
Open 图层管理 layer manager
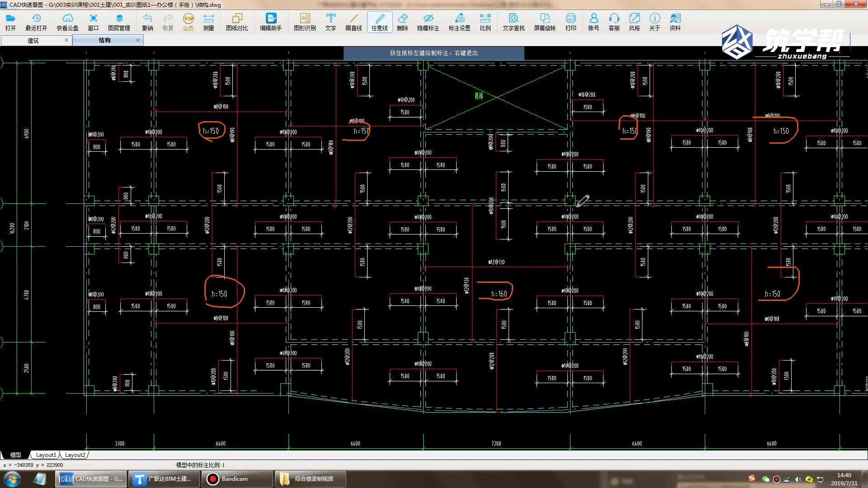click(x=119, y=22)
